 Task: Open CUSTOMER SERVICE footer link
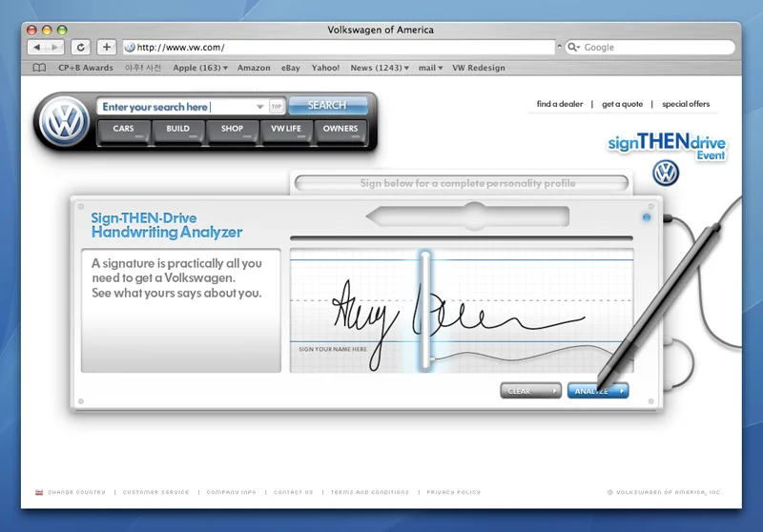[x=155, y=492]
